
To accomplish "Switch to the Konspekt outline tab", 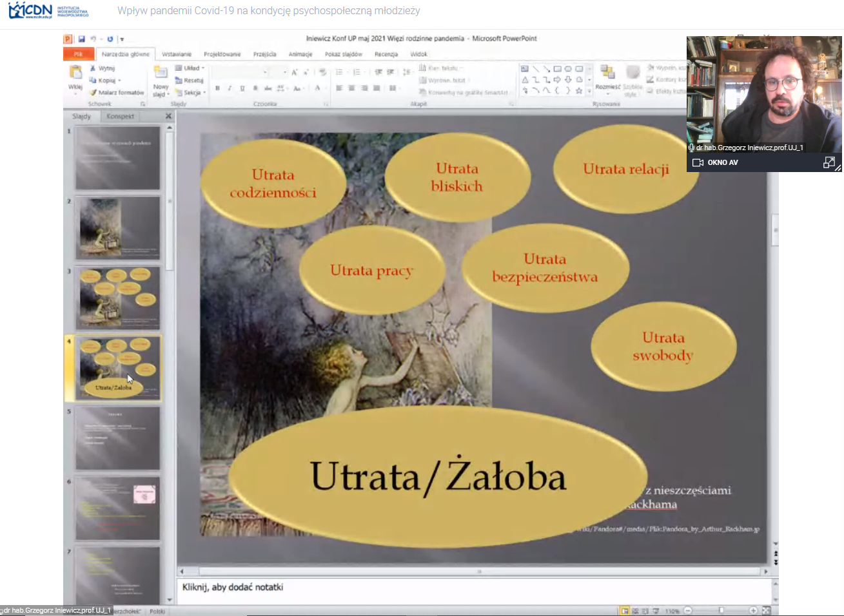I will (x=121, y=117).
